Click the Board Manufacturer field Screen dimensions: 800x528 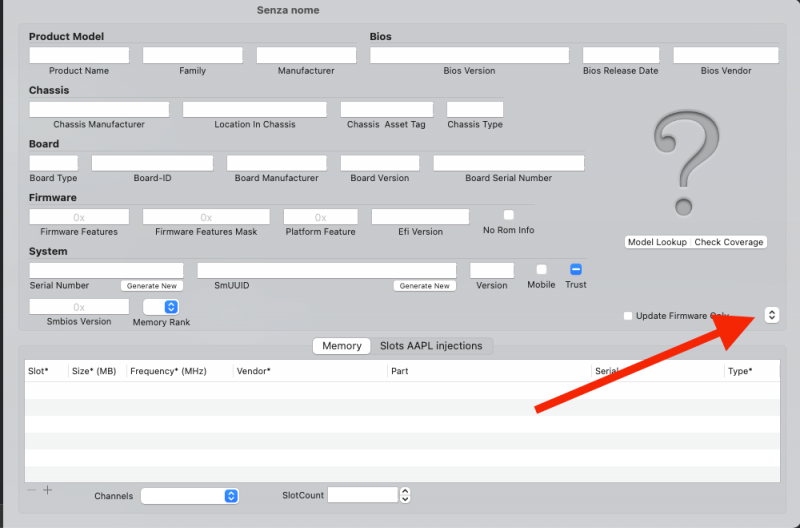click(277, 163)
